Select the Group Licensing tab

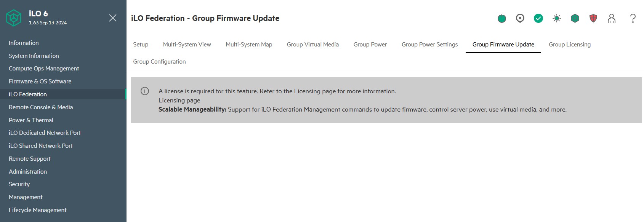pos(570,45)
